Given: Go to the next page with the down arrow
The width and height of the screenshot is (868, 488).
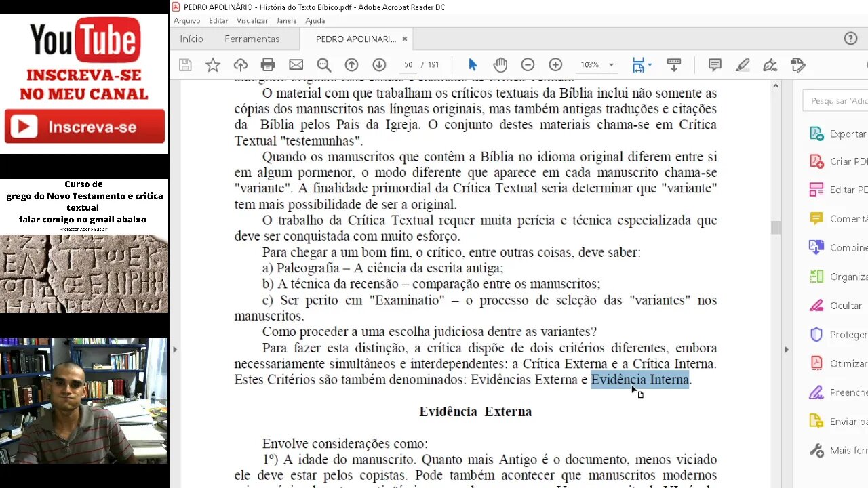Looking at the screenshot, I should pos(379,65).
